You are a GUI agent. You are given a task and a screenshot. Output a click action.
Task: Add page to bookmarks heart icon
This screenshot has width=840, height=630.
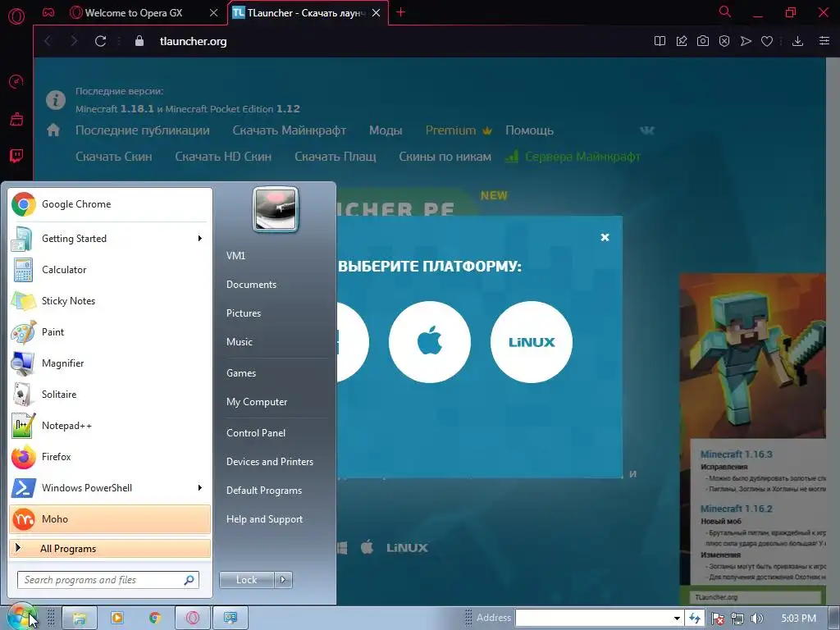point(767,41)
